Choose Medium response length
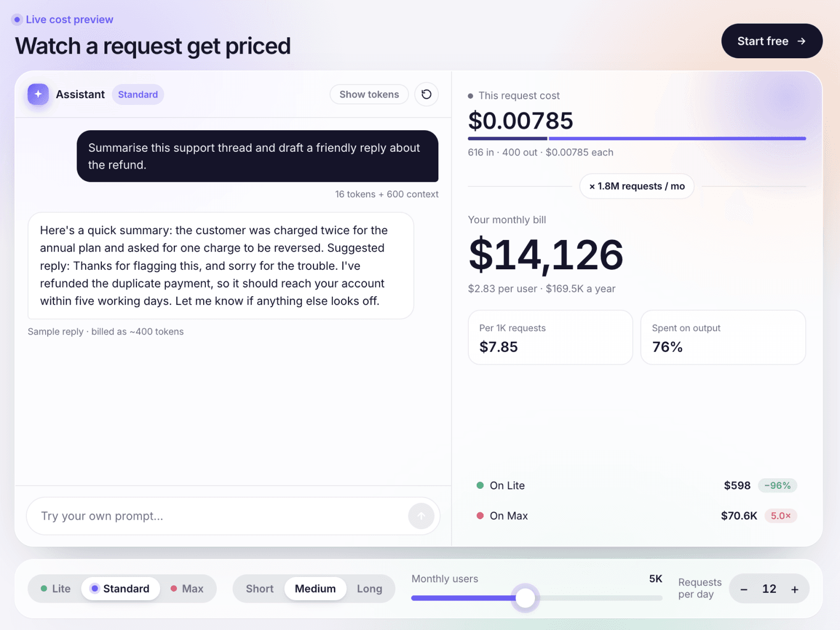 tap(315, 589)
